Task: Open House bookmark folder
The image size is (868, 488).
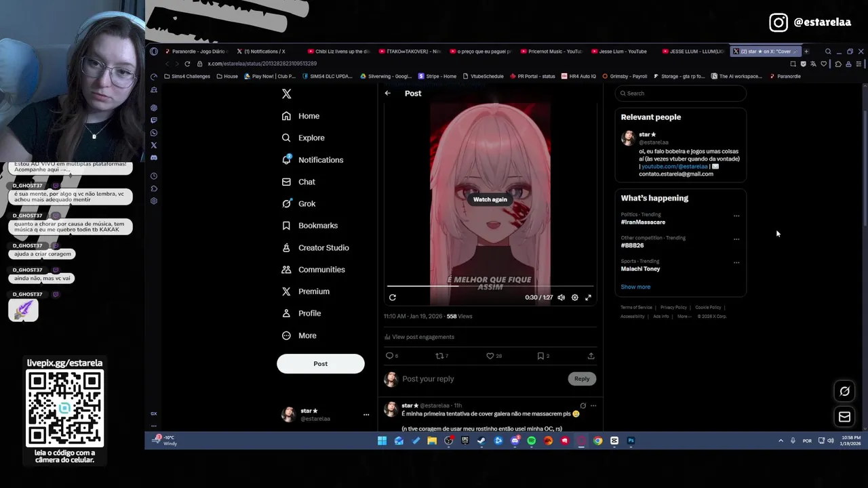Action: 227,77
